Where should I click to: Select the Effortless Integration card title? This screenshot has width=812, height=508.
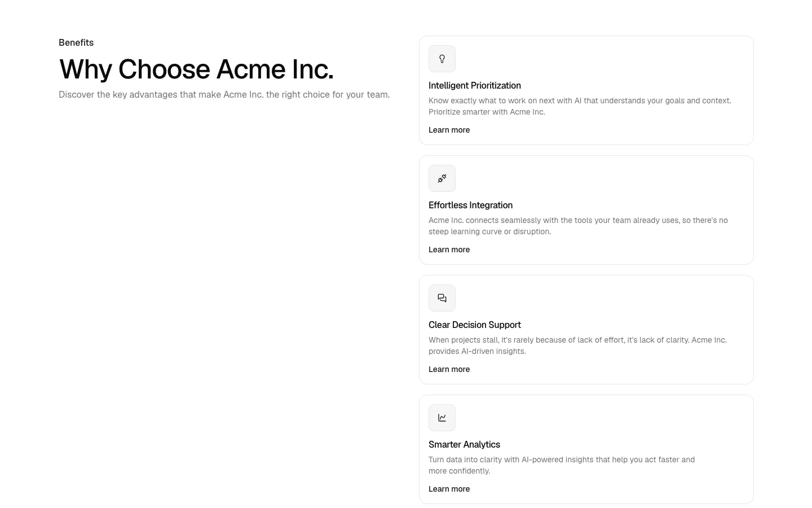pyautogui.click(x=470, y=205)
